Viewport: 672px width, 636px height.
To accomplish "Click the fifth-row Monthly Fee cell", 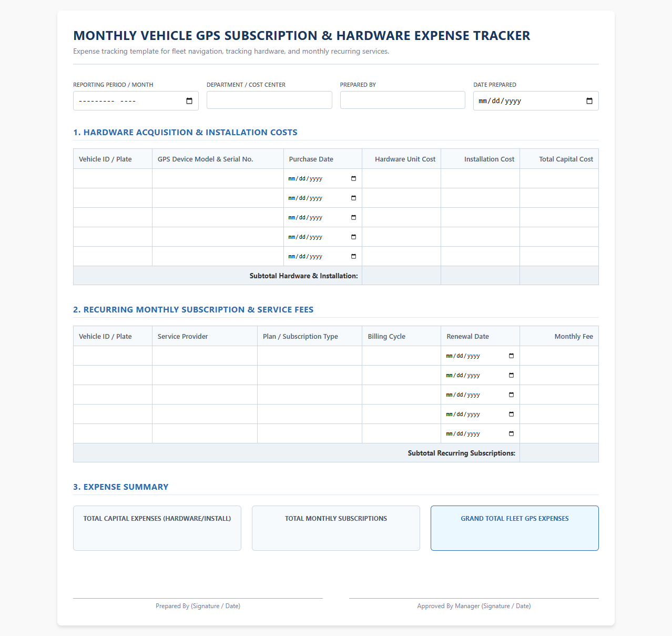I will (559, 434).
